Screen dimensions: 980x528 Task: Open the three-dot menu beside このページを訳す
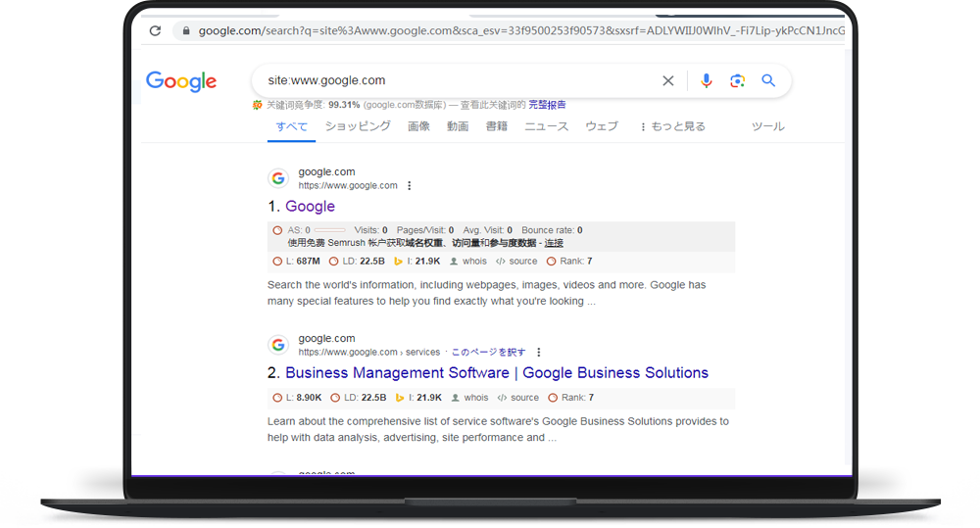[539, 353]
